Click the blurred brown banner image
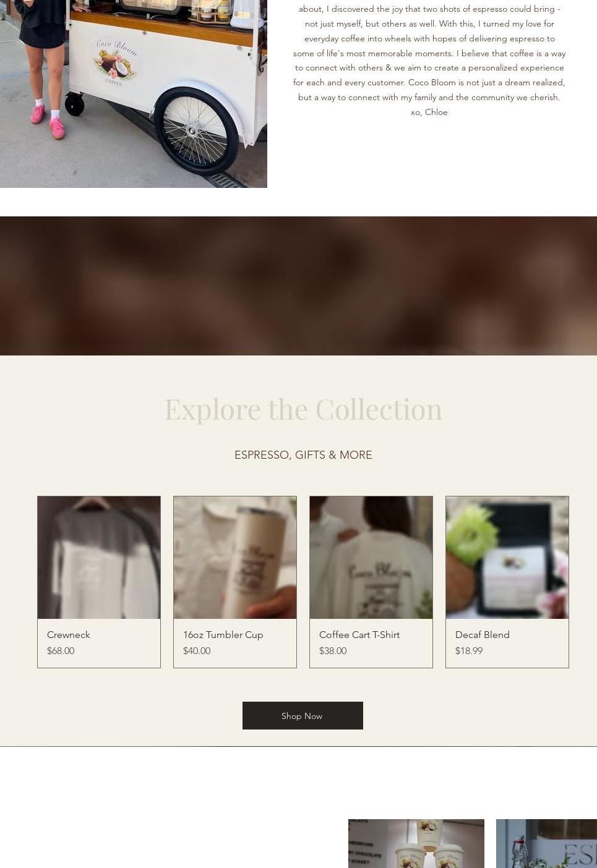597x868 pixels. tap(298, 286)
